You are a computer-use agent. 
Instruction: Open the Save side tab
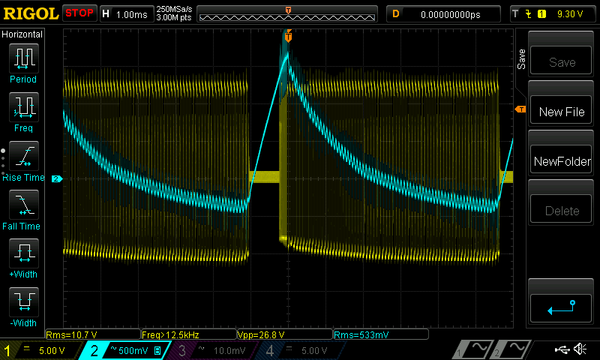pos(521,59)
